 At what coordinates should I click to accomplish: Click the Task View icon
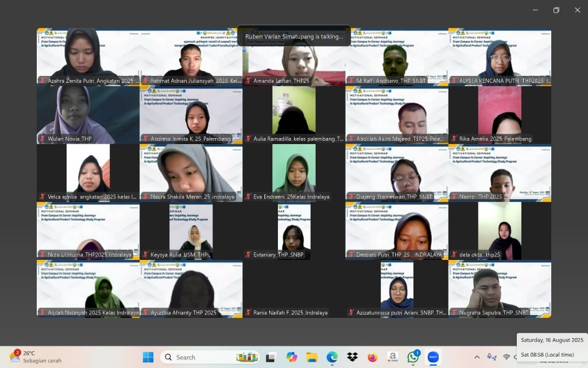(x=271, y=357)
